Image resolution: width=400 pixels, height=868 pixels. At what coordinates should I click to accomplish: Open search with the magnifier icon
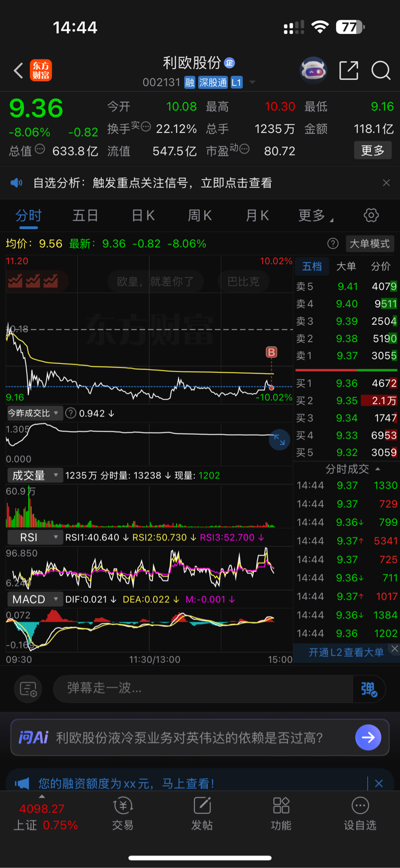[381, 70]
